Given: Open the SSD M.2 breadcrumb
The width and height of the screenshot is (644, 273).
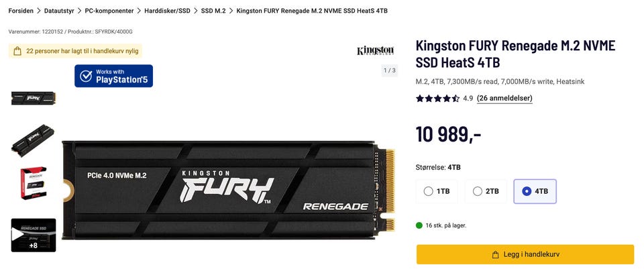Looking at the screenshot, I should [x=213, y=11].
